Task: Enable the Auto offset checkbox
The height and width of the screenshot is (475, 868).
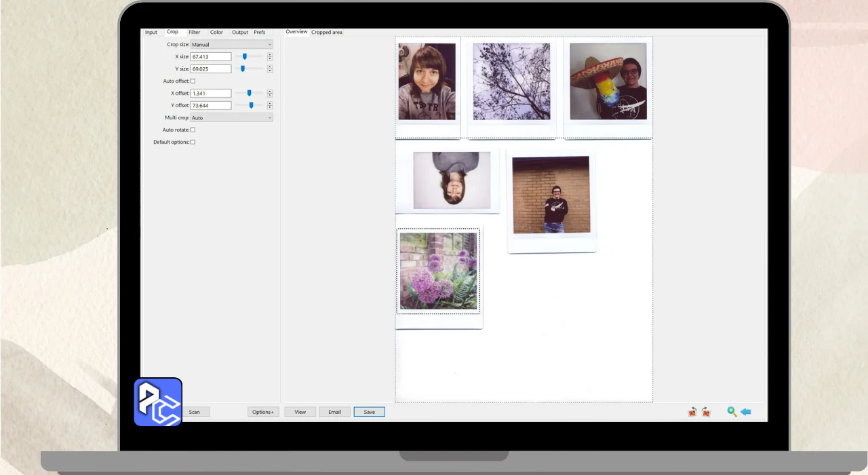Action: tap(193, 81)
